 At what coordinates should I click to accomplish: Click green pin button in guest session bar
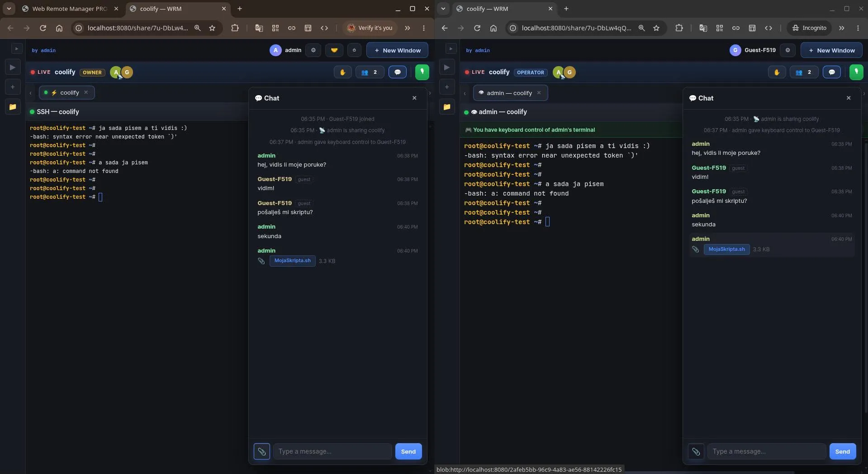click(x=856, y=72)
